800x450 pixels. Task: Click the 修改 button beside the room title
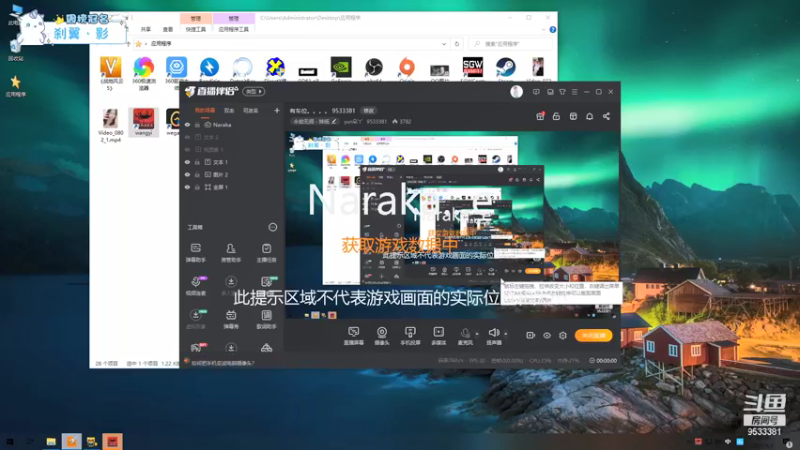point(368,110)
